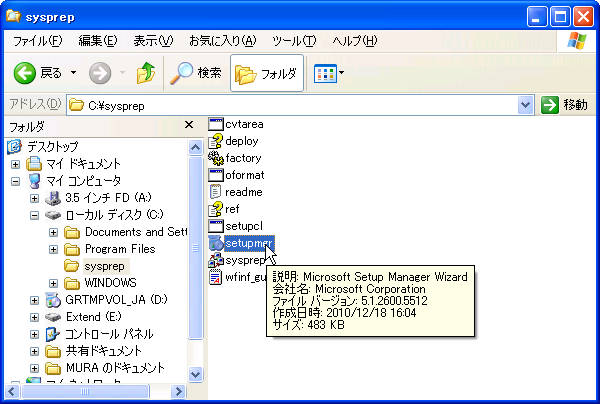Click the folder tree vertical scrollbar thumb
The width and height of the screenshot is (600, 404).
[x=196, y=248]
